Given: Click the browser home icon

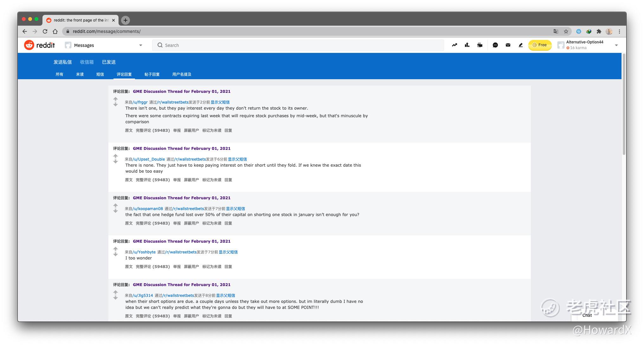Looking at the screenshot, I should pos(55,31).
